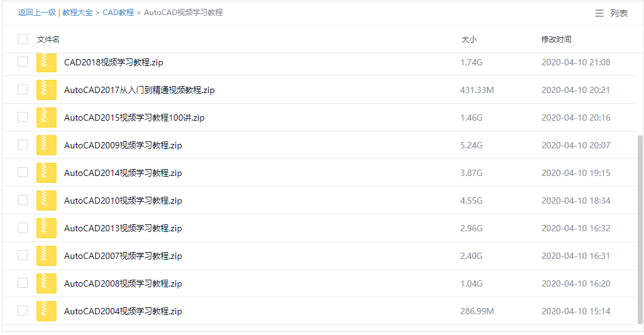Open file AutoCAD2009视频学习教程.zip

click(x=123, y=145)
